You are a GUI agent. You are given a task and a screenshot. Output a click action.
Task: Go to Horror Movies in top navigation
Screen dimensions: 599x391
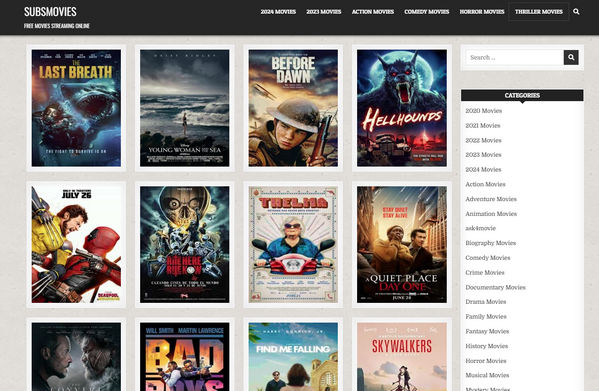[482, 12]
